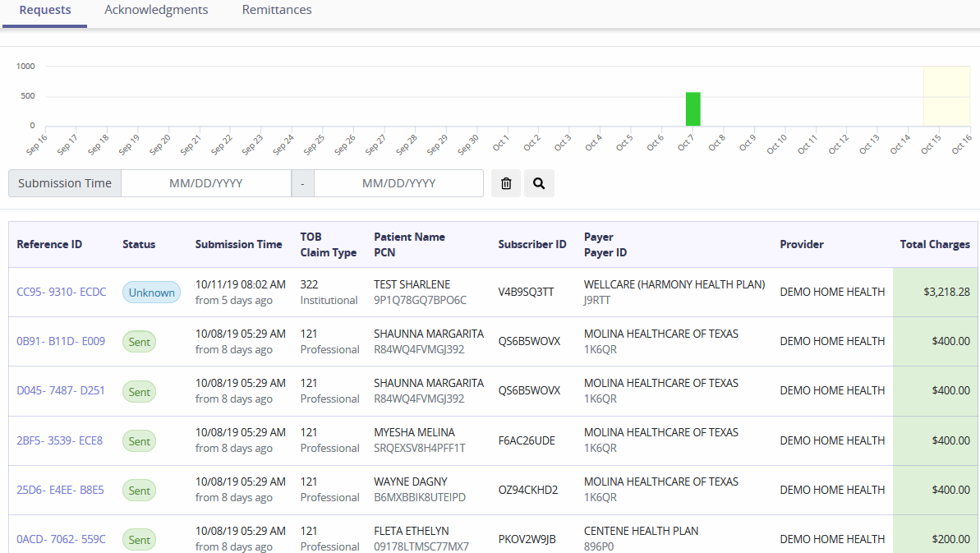
Task: Open claim reference 0B91- B11D- E009
Action: click(x=60, y=342)
